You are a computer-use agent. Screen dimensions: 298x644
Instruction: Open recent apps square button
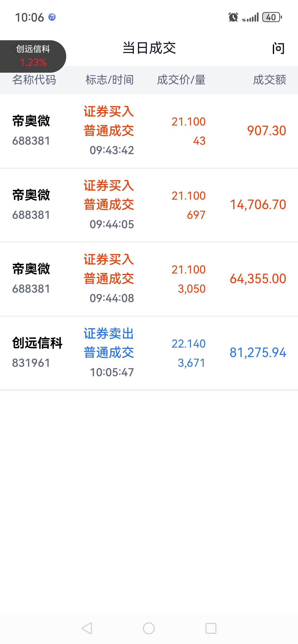pyautogui.click(x=211, y=628)
